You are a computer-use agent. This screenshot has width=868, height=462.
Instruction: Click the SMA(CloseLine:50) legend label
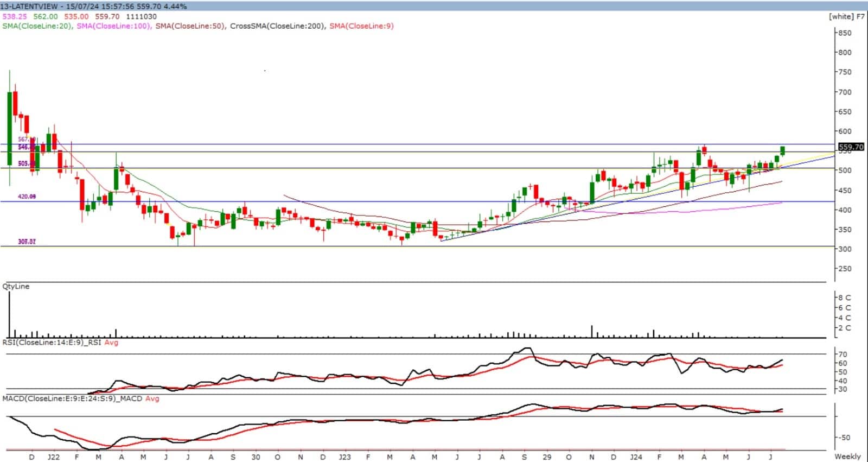point(190,26)
